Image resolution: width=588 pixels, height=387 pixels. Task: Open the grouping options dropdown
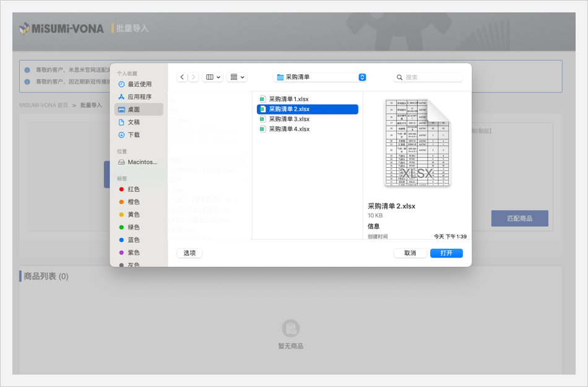pos(236,77)
